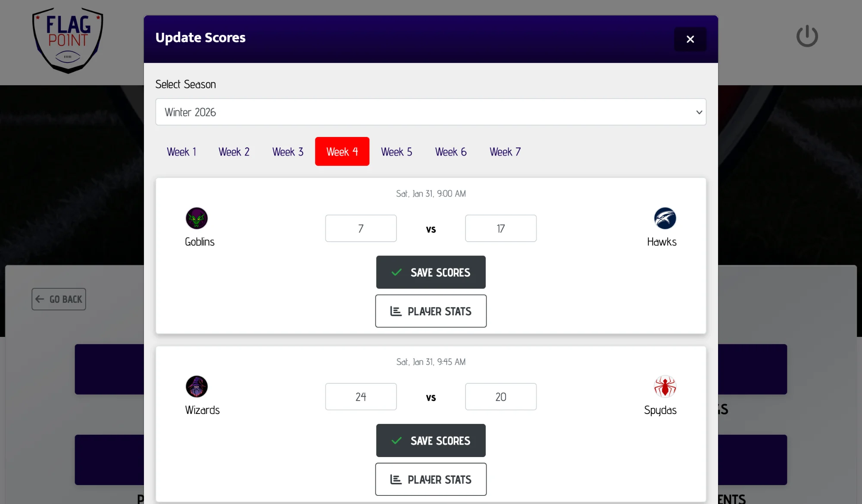Viewport: 862px width, 504px height.
Task: Select the Spydas score field showing 20
Action: (x=500, y=396)
